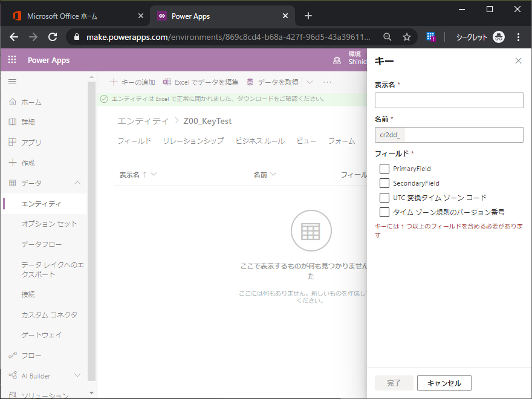Click the browser forward arrow
This screenshot has height=399, width=532.
coord(33,37)
